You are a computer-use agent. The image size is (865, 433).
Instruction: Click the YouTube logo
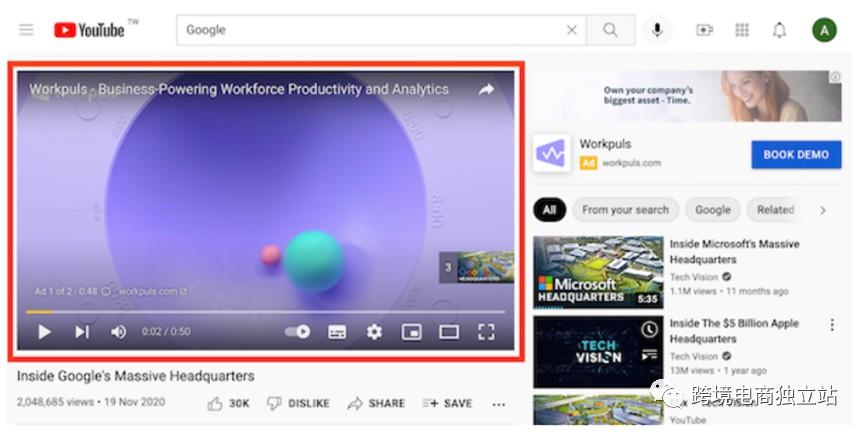pyautogui.click(x=89, y=30)
